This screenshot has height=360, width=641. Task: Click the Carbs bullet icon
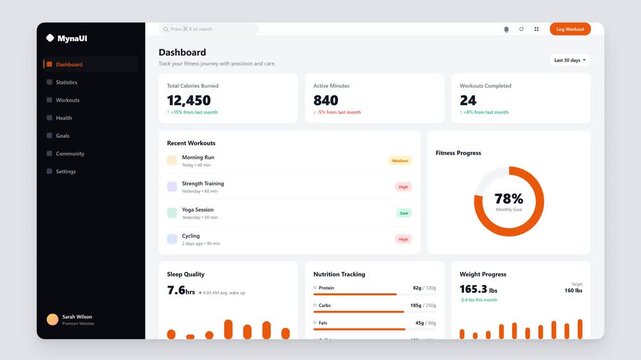[x=315, y=305]
